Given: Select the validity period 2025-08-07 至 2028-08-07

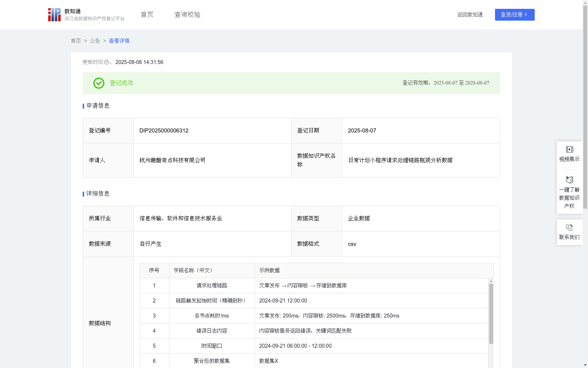Looking at the screenshot, I should tap(461, 83).
